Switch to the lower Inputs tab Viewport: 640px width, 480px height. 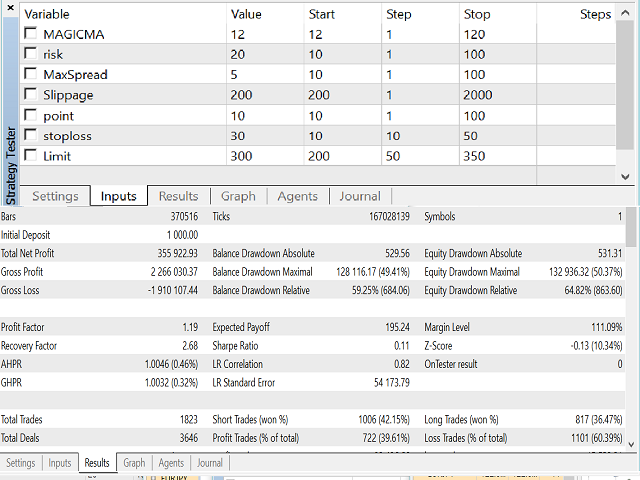tap(60, 463)
